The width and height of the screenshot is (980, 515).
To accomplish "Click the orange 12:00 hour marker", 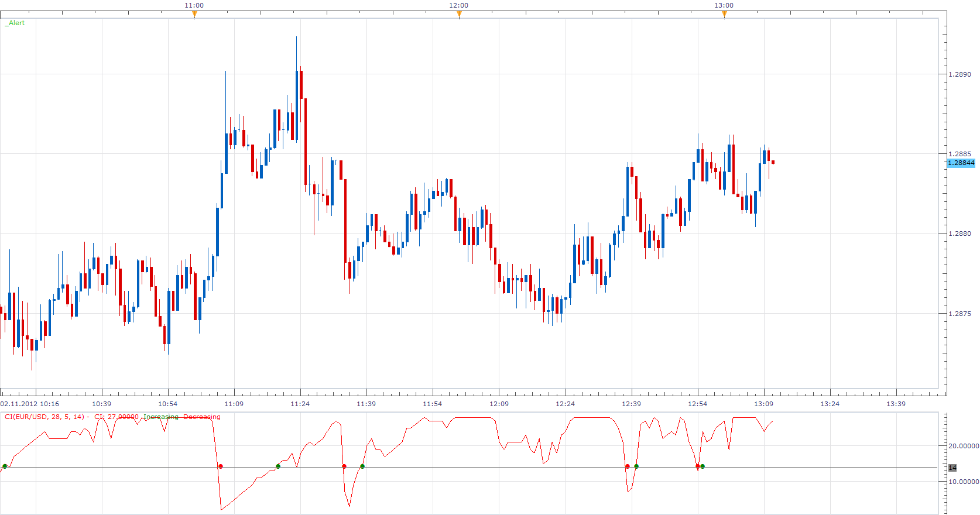I will coord(459,15).
